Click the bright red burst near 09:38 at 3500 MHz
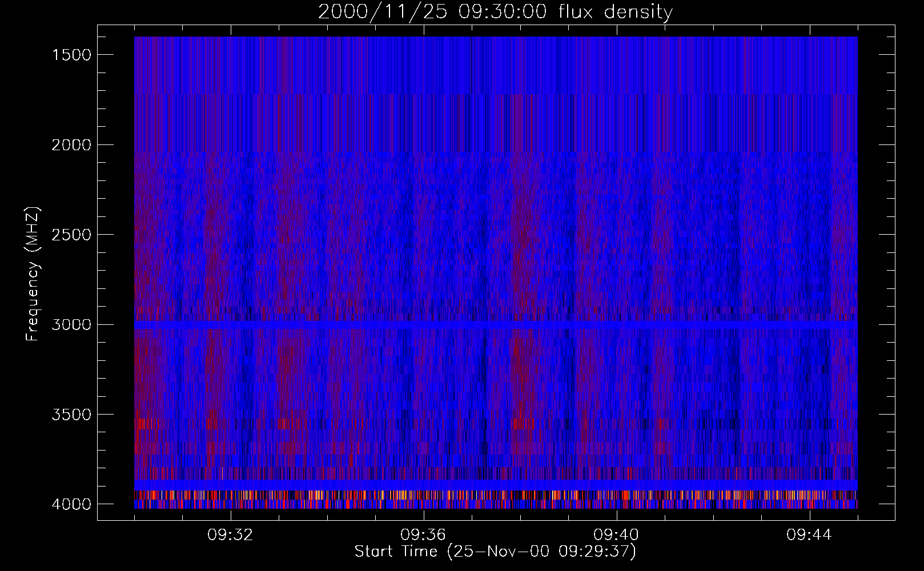Image resolution: width=924 pixels, height=571 pixels. 523,423
